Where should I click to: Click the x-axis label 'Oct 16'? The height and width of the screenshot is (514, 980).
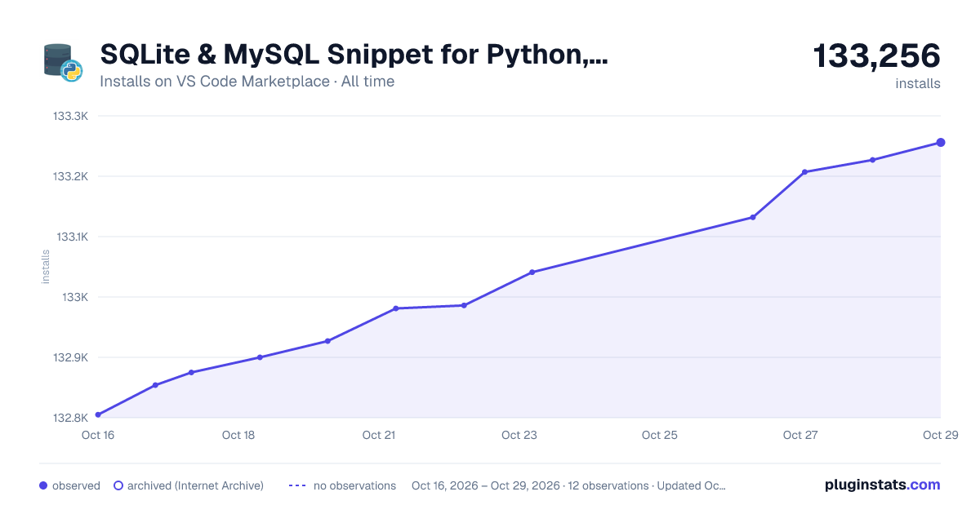(98, 435)
